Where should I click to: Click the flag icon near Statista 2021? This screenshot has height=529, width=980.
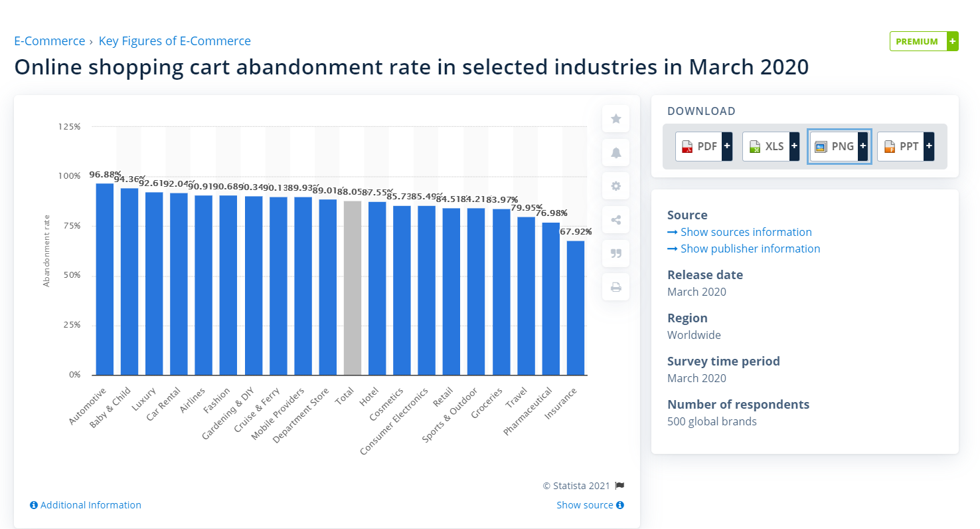(619, 486)
